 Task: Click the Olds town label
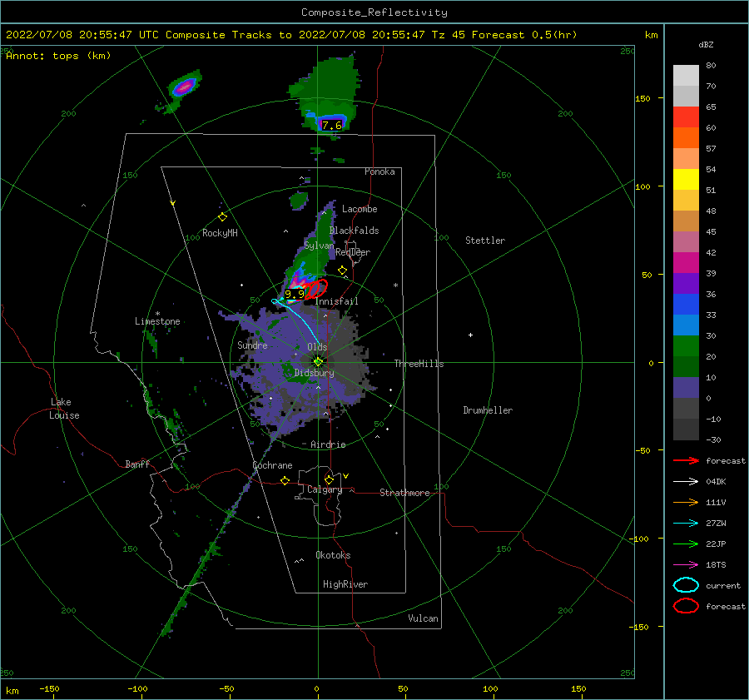317,347
